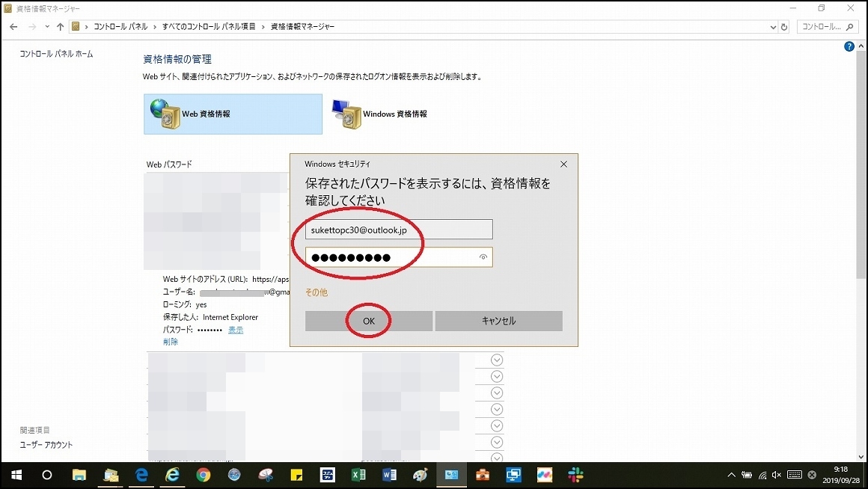Toggle the muted volume tray icon
The width and height of the screenshot is (868, 489).
click(x=777, y=476)
